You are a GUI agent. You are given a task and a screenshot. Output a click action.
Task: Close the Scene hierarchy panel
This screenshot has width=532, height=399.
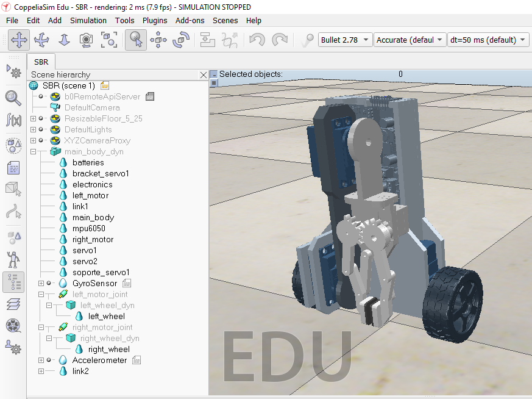pos(203,74)
